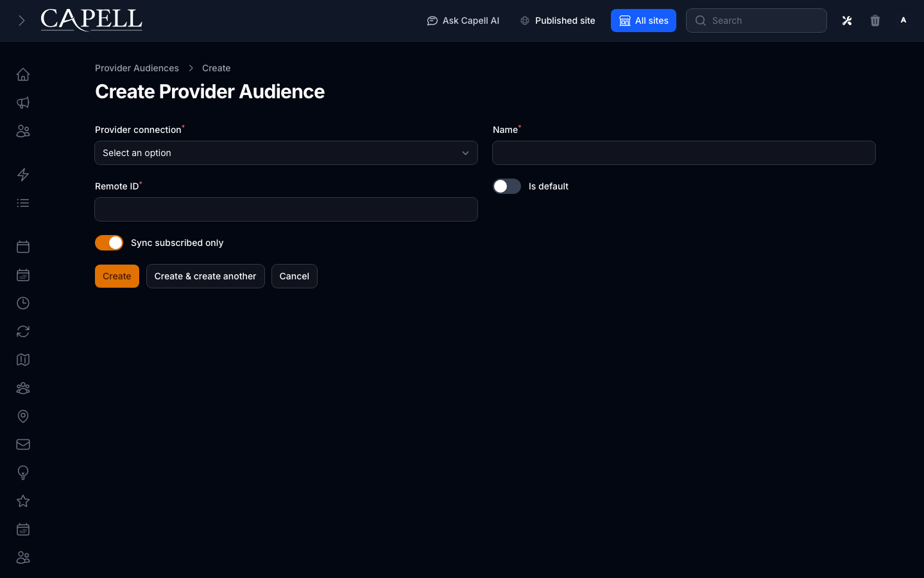This screenshot has height=578, width=924.
Task: Open the bulleted list icon in sidebar
Action: pyautogui.click(x=23, y=203)
